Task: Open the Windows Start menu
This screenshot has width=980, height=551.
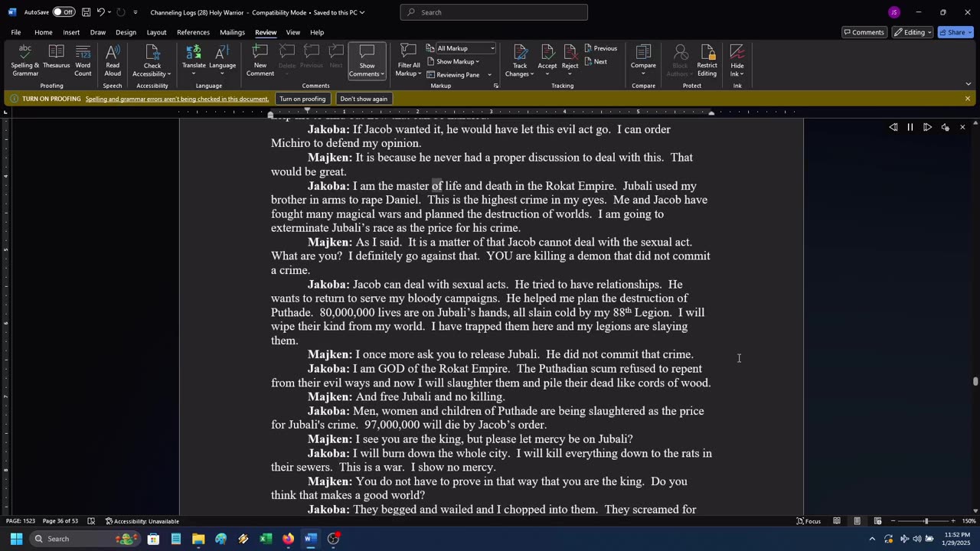Action: (16, 539)
